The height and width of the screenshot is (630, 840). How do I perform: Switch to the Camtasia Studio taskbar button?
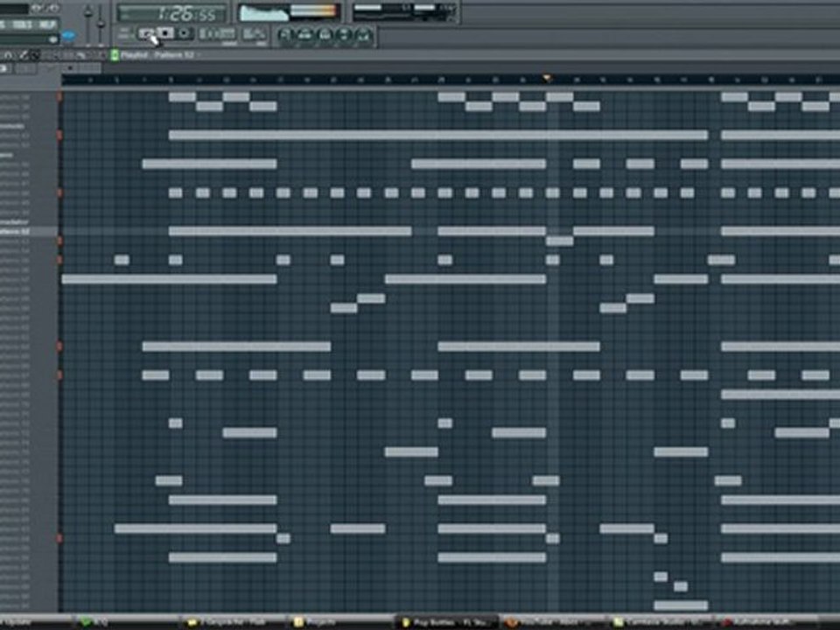click(662, 622)
